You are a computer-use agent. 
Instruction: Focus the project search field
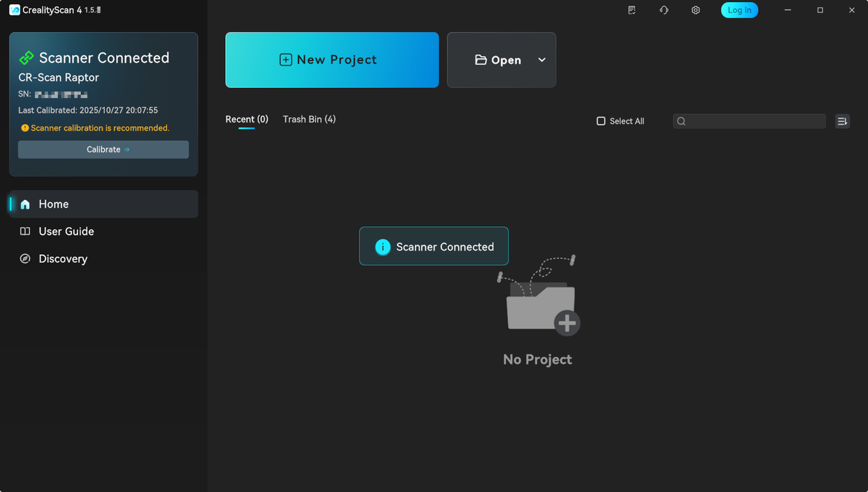753,121
